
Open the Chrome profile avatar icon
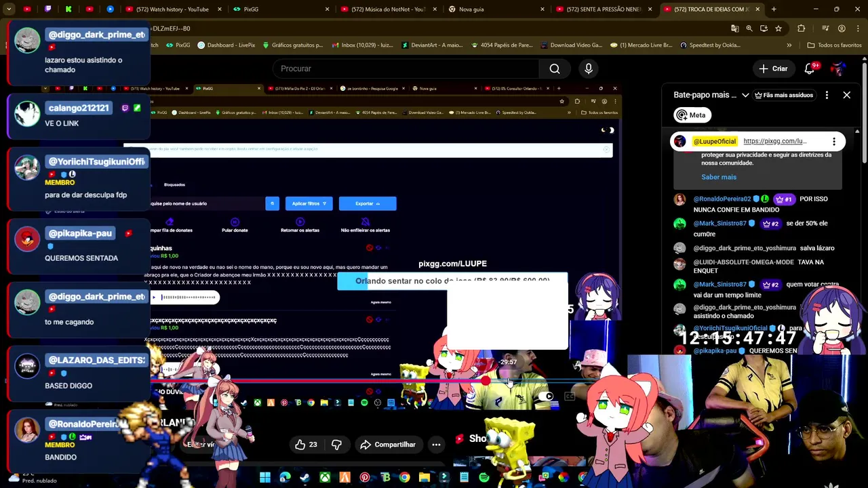(x=842, y=28)
